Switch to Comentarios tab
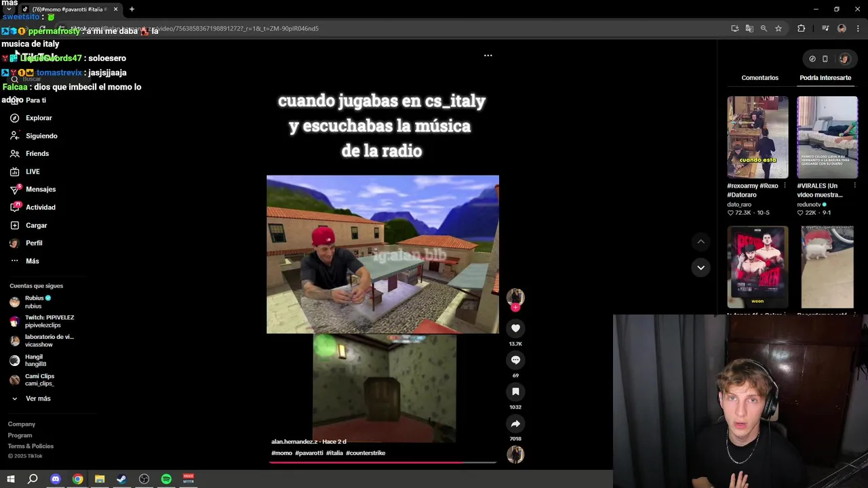Screen dimensions: 868x488 click(759, 78)
